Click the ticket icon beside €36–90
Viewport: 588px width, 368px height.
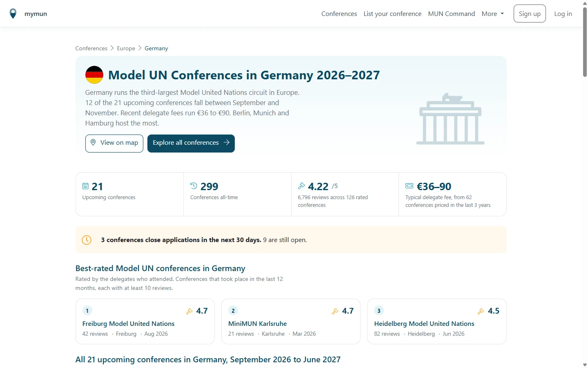(x=409, y=186)
